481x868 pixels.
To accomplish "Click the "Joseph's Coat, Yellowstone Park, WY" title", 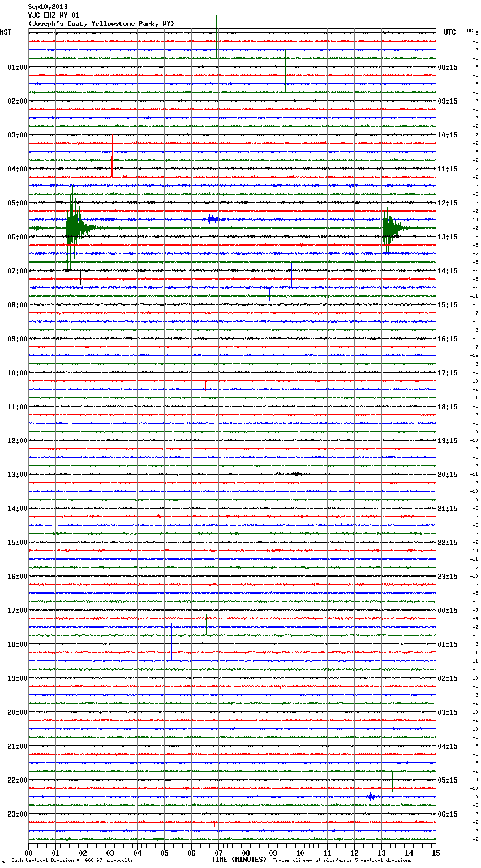I will pos(101,24).
